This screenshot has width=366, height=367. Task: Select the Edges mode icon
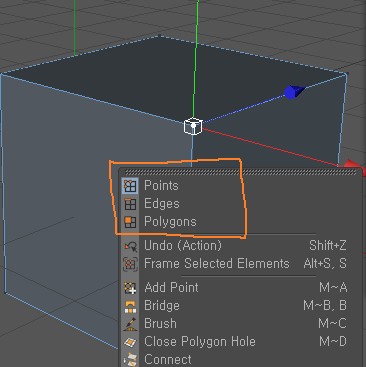(x=130, y=204)
